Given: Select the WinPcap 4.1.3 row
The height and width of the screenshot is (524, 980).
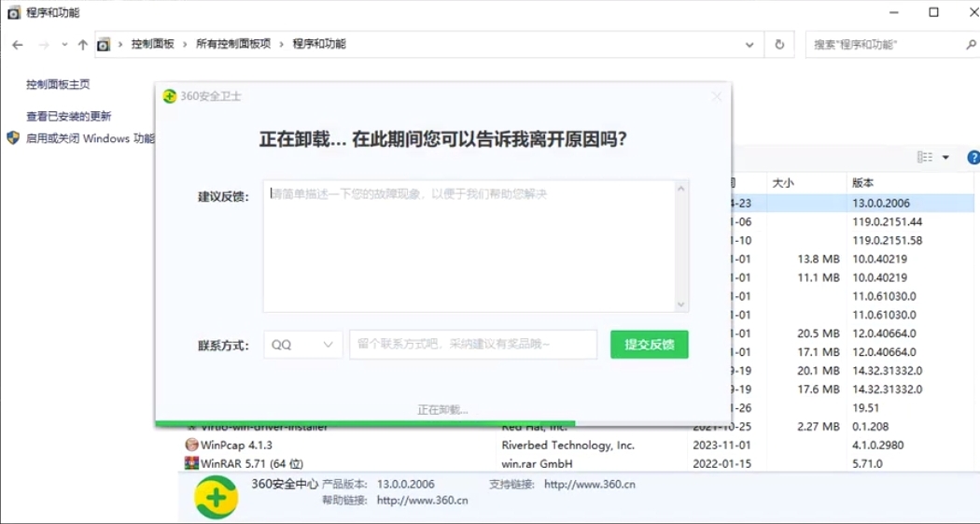Looking at the screenshot, I should [x=575, y=446].
